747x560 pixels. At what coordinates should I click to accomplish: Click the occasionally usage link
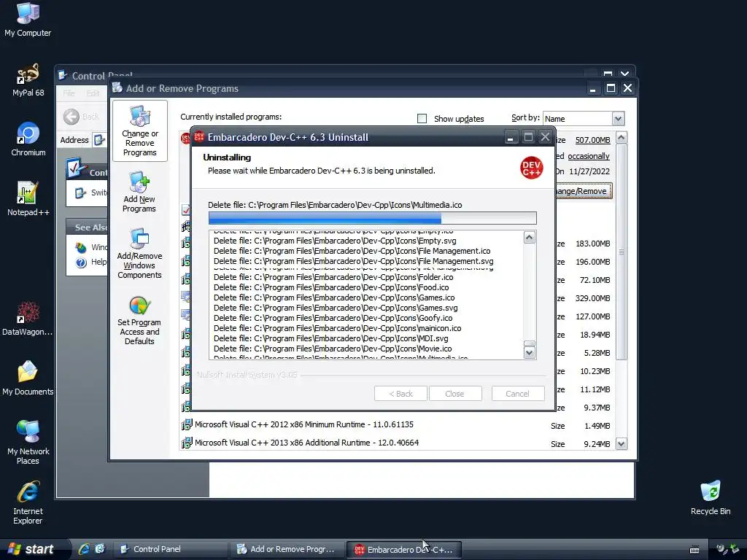pos(589,156)
